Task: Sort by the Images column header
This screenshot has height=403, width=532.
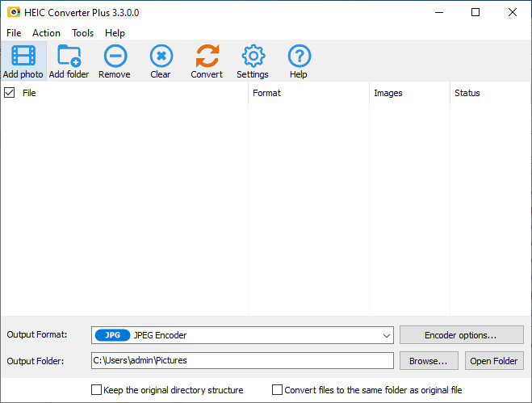Action: point(410,93)
